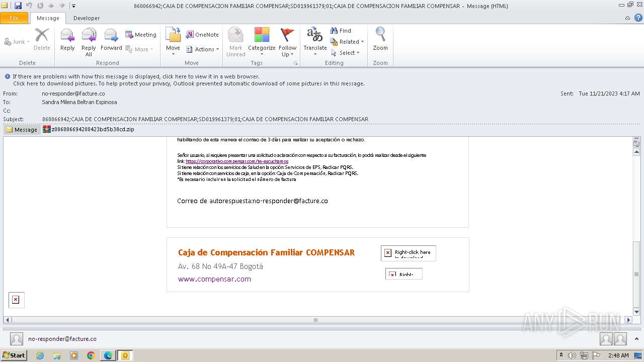This screenshot has height=362, width=644.
Task: Open the Tags dialog launcher
Action: (x=295, y=63)
